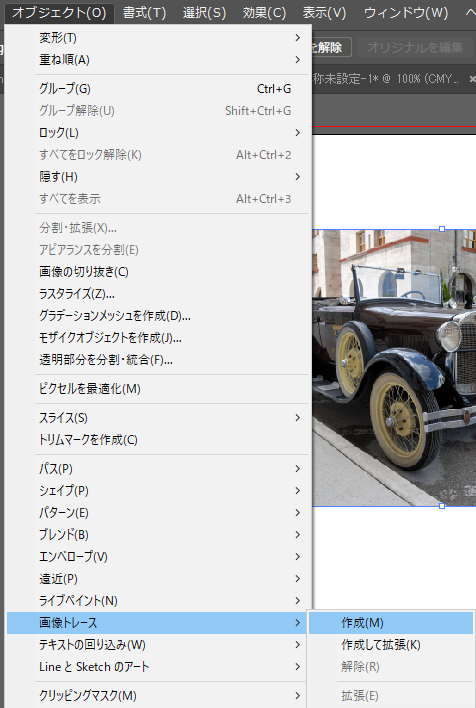Expand the パス(P) submenu
The width and height of the screenshot is (476, 708).
(159, 469)
